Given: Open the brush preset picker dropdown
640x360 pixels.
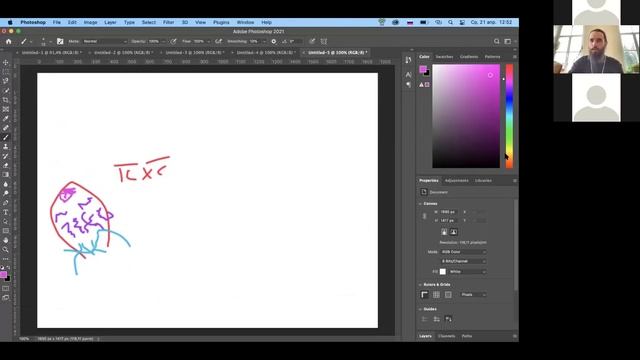Looking at the screenshot, I should [50, 41].
